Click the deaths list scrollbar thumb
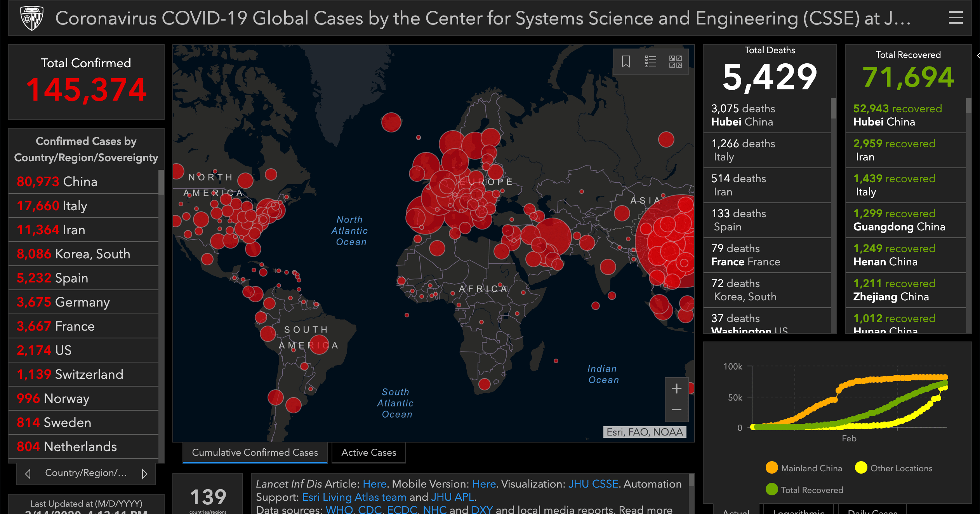The height and width of the screenshot is (514, 980). [x=833, y=109]
